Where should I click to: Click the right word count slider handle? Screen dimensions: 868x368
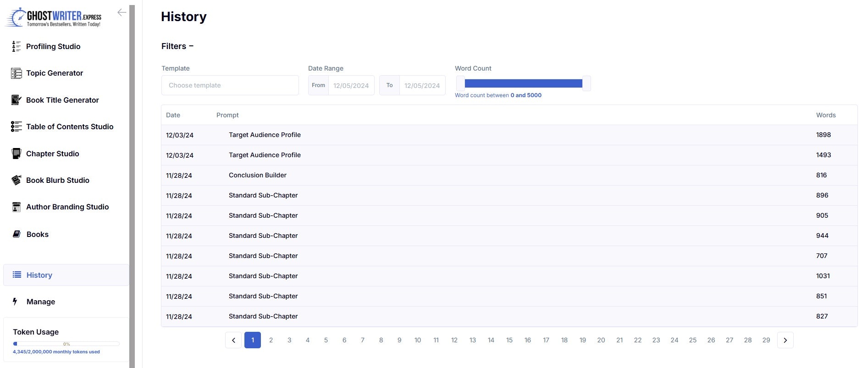coord(586,83)
